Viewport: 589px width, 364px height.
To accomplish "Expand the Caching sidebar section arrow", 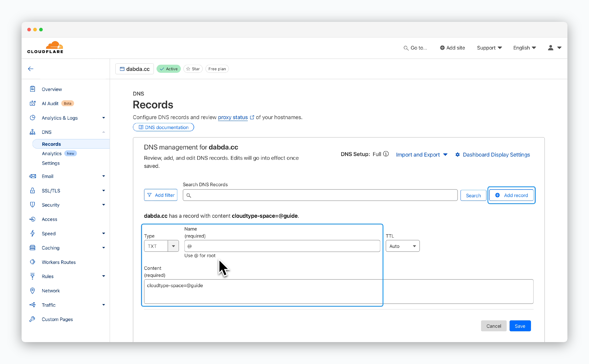I will 104,248.
